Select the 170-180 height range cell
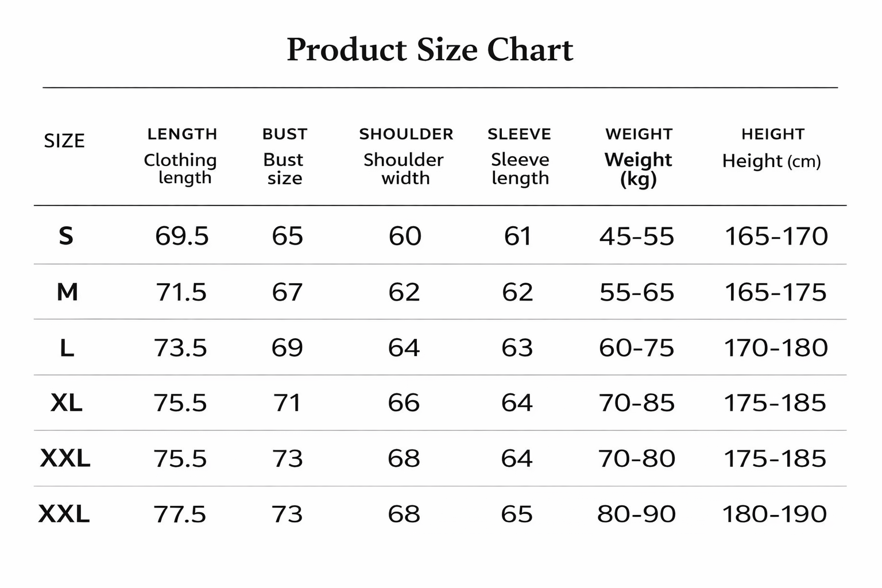Viewport: 882px width, 588px height. (x=776, y=348)
